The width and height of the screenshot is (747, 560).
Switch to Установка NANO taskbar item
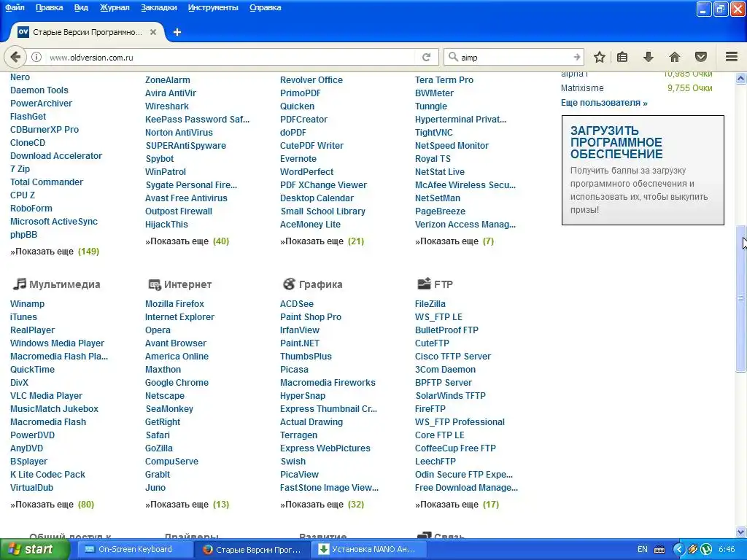coord(368,549)
